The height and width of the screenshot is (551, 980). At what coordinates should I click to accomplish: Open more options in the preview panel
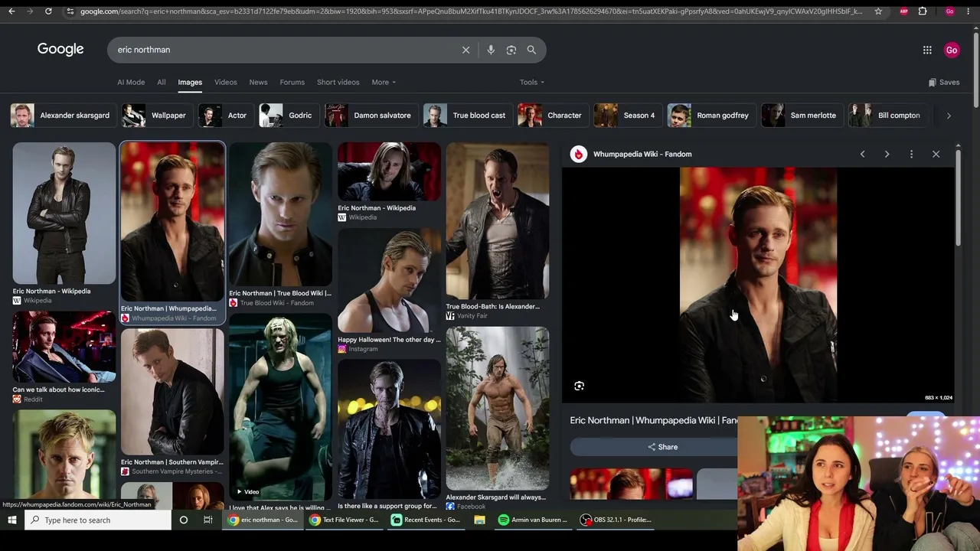tap(911, 154)
